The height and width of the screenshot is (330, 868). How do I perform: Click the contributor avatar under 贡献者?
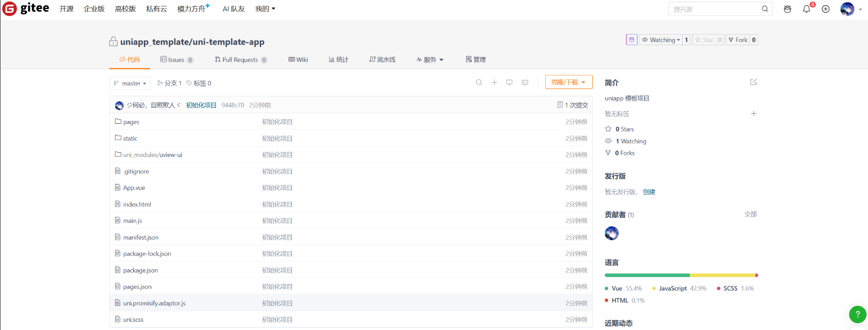click(x=612, y=233)
